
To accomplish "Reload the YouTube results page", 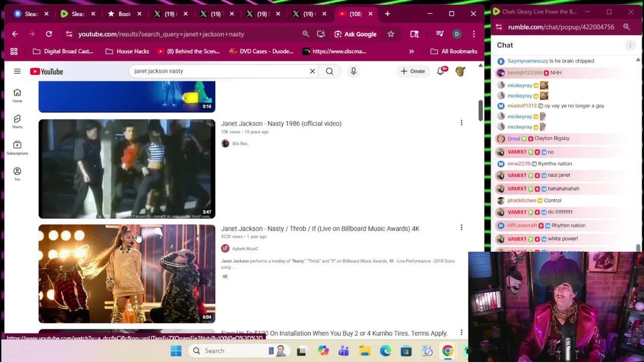I will pos(49,34).
